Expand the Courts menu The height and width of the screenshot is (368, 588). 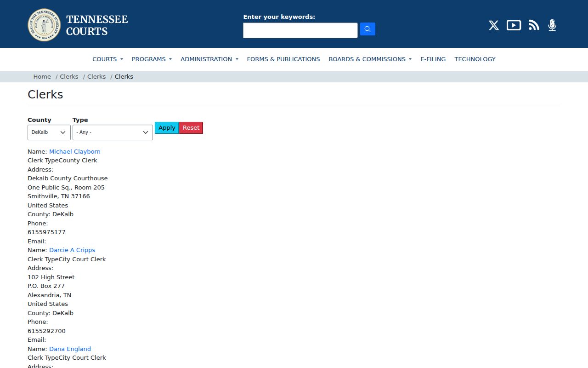click(x=107, y=59)
